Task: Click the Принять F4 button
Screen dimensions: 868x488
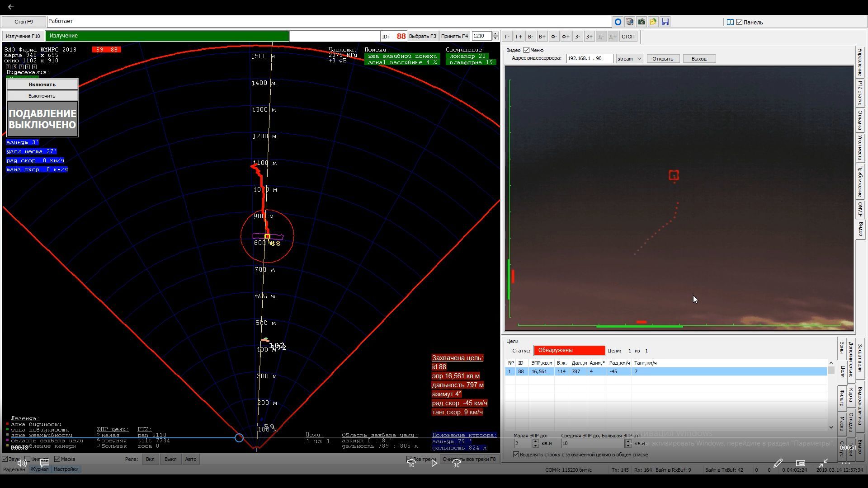Action: (x=454, y=36)
